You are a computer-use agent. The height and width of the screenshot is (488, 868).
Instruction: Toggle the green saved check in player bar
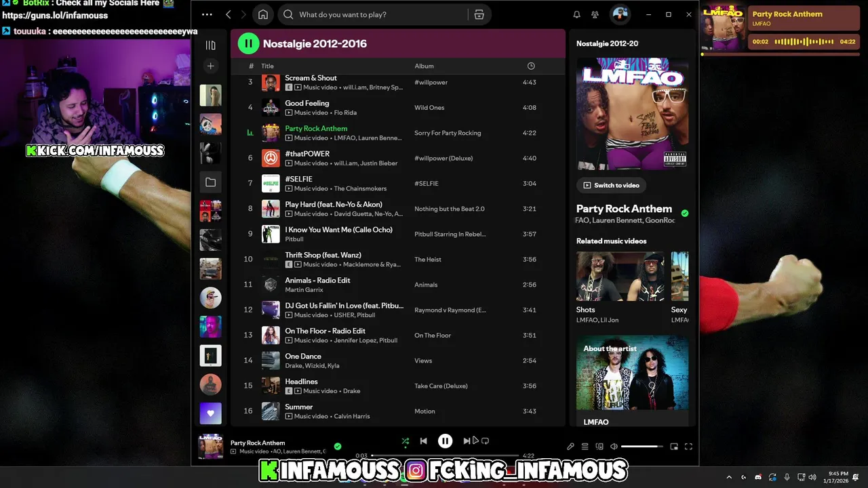338,446
